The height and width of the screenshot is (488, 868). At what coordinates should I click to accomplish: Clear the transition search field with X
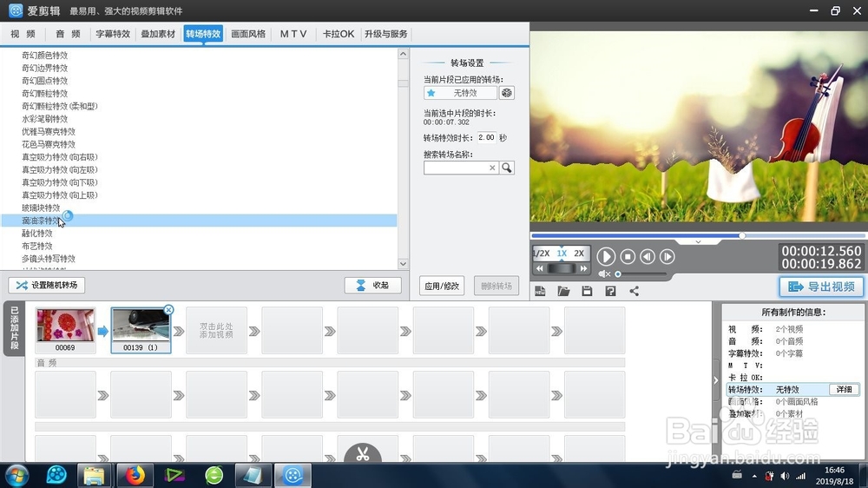(x=492, y=168)
